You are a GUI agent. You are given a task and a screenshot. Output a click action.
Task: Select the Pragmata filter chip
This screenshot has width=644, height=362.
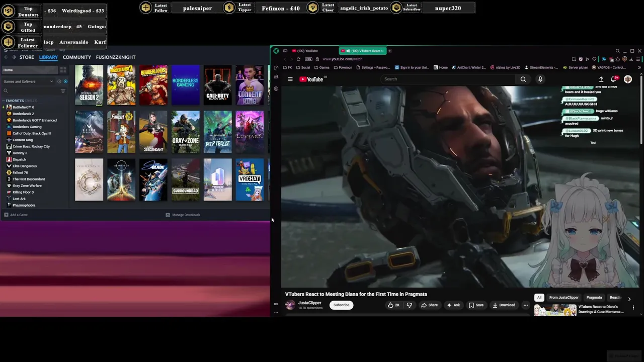(x=594, y=298)
